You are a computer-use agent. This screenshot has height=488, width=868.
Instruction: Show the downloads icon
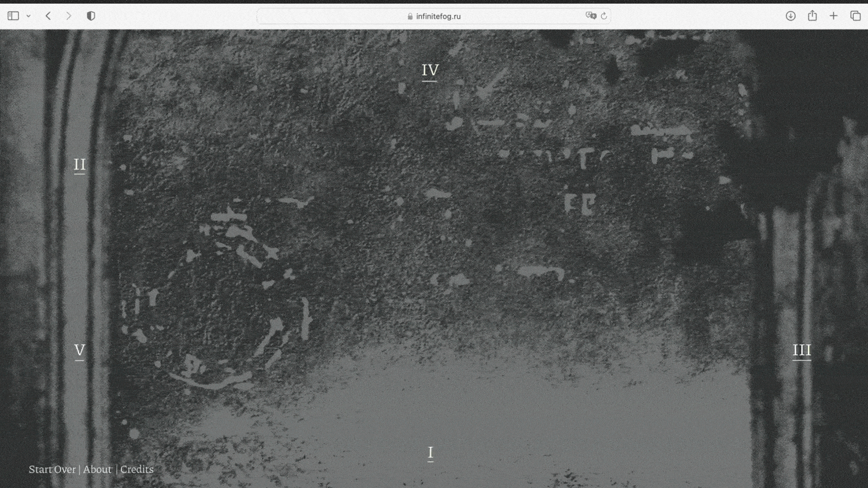(790, 16)
